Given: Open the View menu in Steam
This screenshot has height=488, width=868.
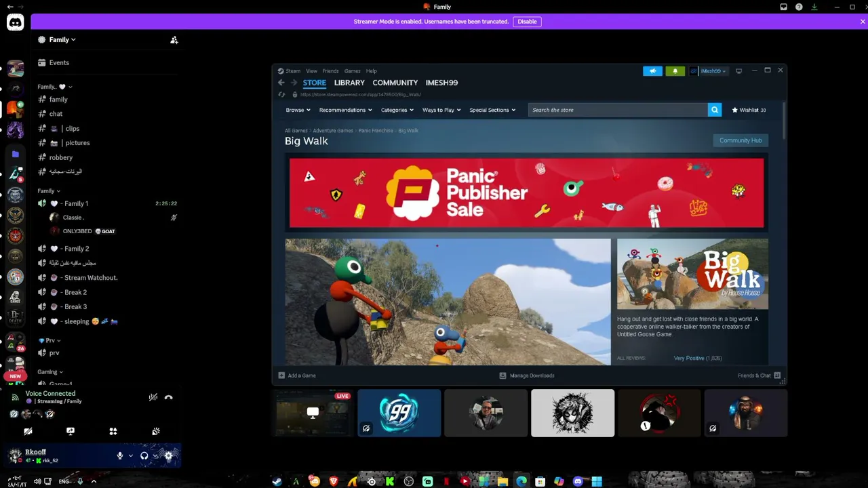Looking at the screenshot, I should pyautogui.click(x=311, y=71).
